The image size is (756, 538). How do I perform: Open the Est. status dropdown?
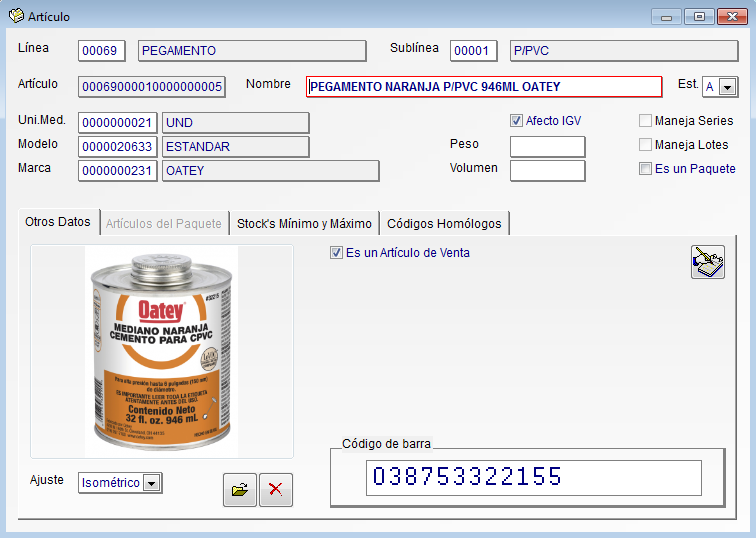pos(727,87)
